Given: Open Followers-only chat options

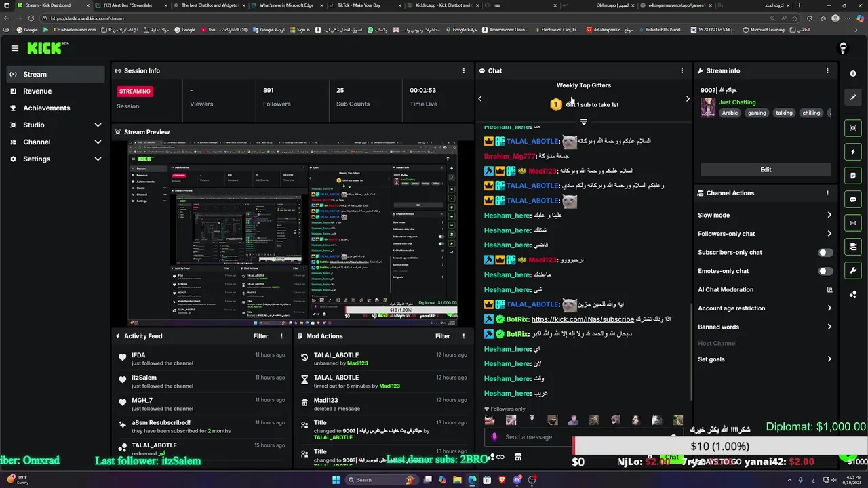Looking at the screenshot, I should 765,234.
